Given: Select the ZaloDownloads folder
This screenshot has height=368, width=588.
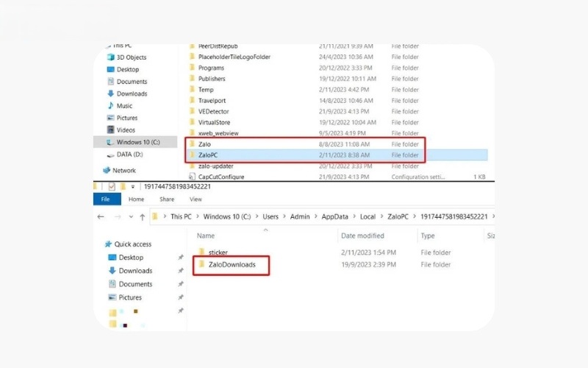Looking at the screenshot, I should (x=227, y=264).
